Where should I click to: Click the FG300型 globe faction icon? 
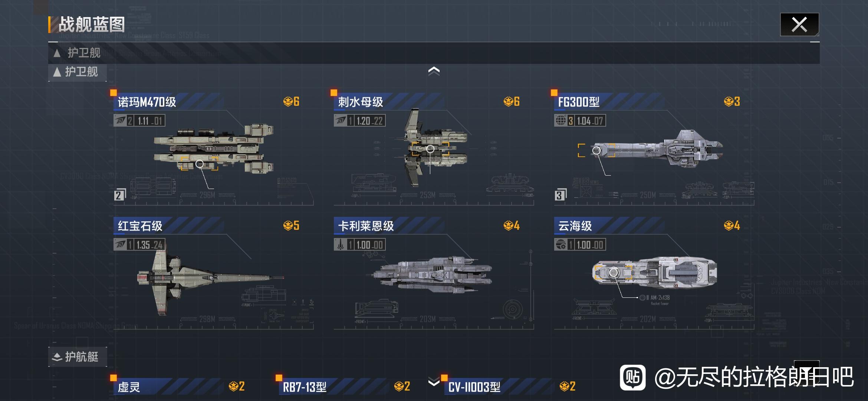tap(560, 121)
